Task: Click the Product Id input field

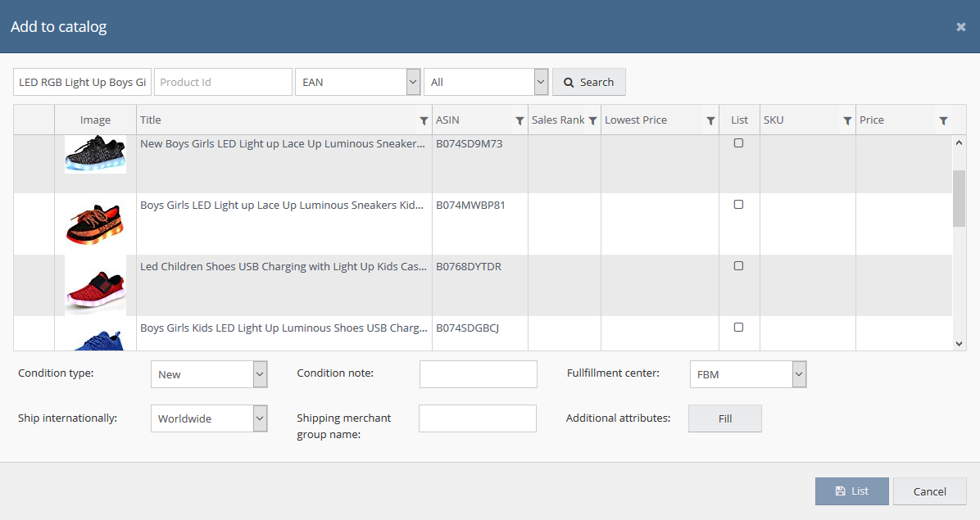Action: 223,82
